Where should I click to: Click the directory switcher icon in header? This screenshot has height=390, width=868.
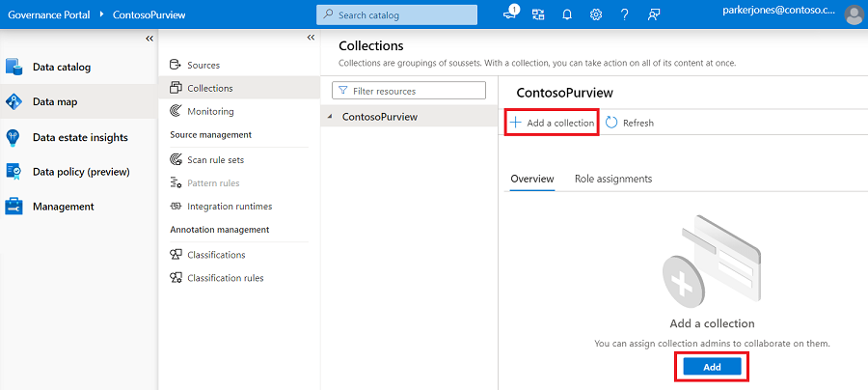[x=538, y=14]
